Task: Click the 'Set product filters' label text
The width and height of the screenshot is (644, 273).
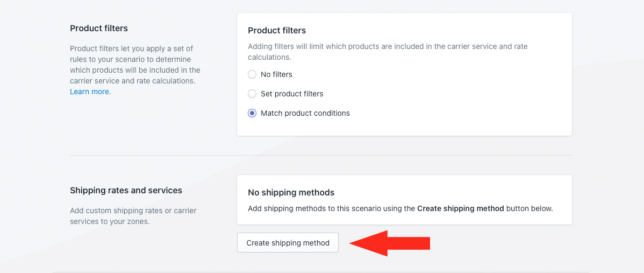Action: 292,94
